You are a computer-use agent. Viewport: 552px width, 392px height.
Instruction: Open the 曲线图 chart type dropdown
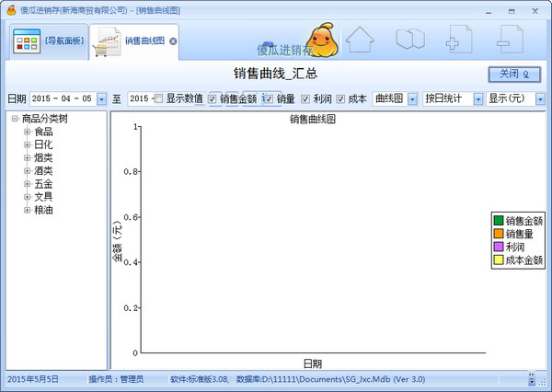point(413,98)
